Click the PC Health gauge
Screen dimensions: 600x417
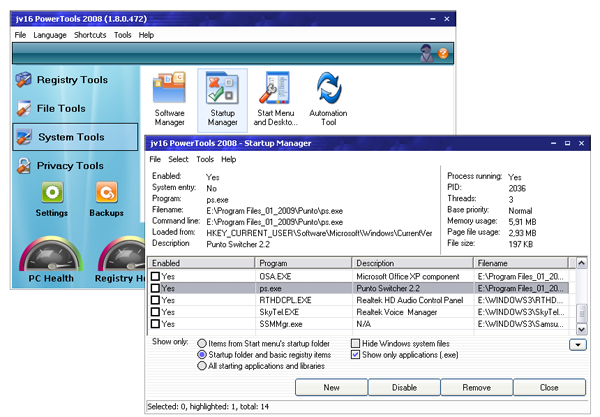pyautogui.click(x=51, y=260)
